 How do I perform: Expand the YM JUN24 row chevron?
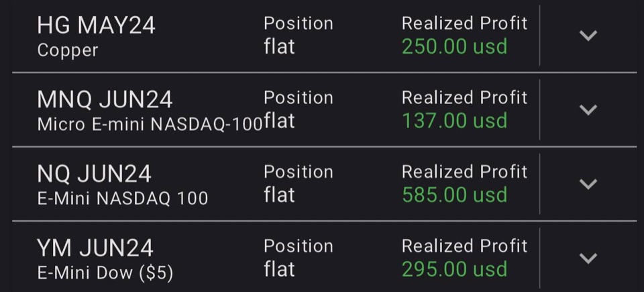click(588, 258)
